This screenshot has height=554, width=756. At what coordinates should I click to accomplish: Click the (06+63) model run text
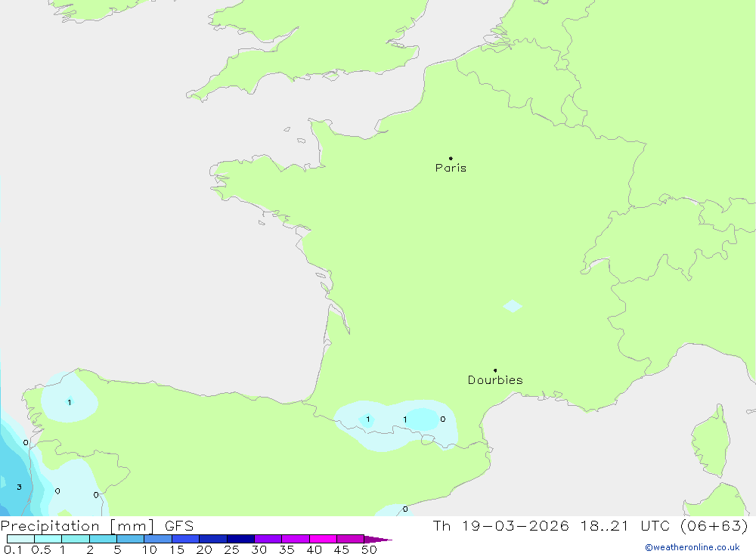[x=714, y=525]
